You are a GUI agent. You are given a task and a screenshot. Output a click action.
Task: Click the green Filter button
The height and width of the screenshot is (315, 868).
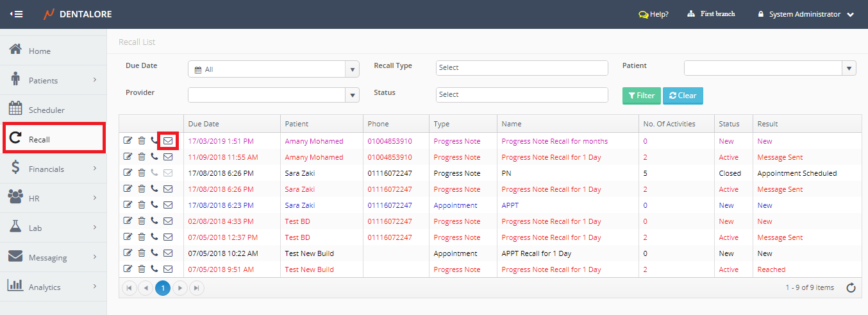tap(641, 96)
